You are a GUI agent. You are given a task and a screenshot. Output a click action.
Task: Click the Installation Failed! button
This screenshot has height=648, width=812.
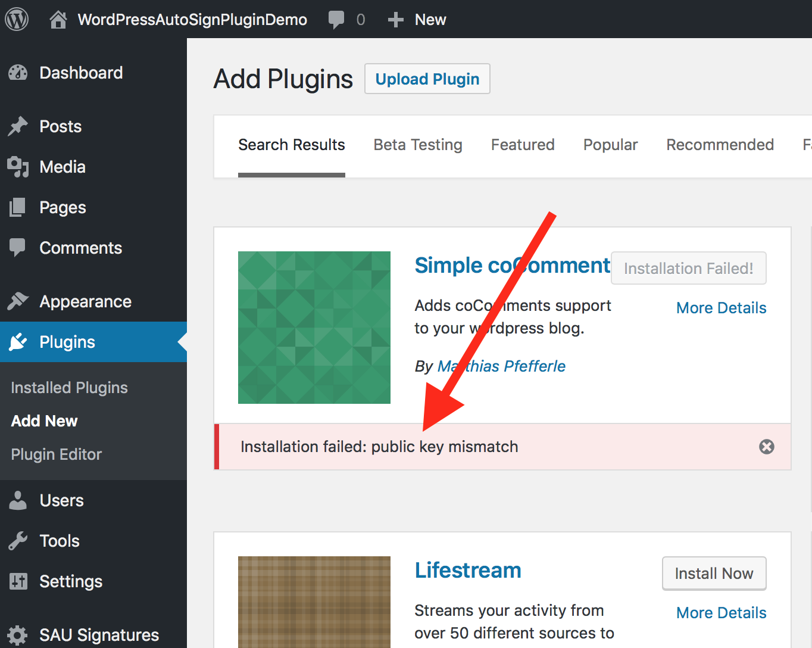point(689,268)
